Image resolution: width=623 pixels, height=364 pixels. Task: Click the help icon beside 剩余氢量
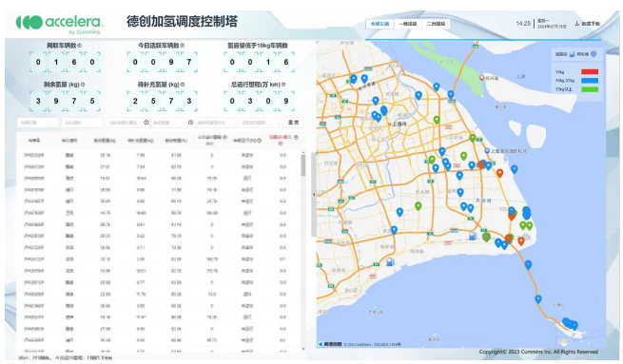[x=83, y=85]
